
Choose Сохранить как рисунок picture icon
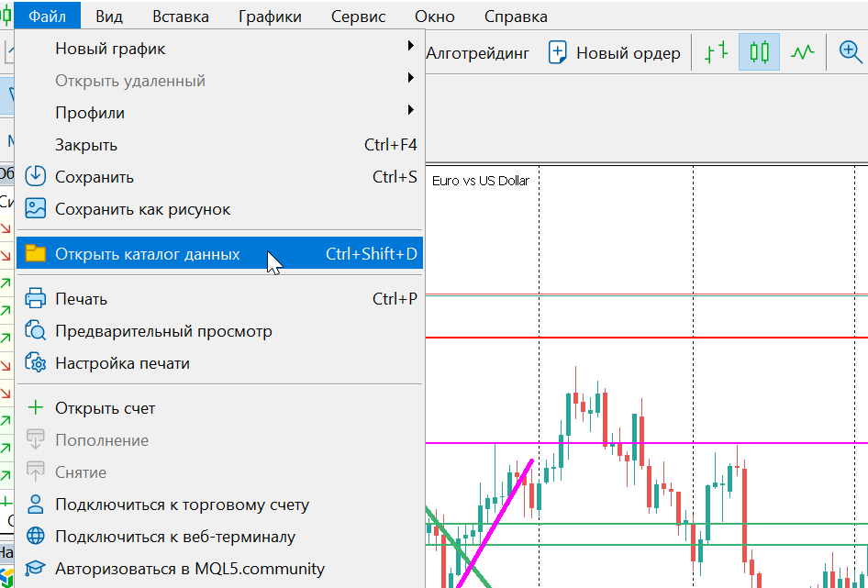click(36, 209)
